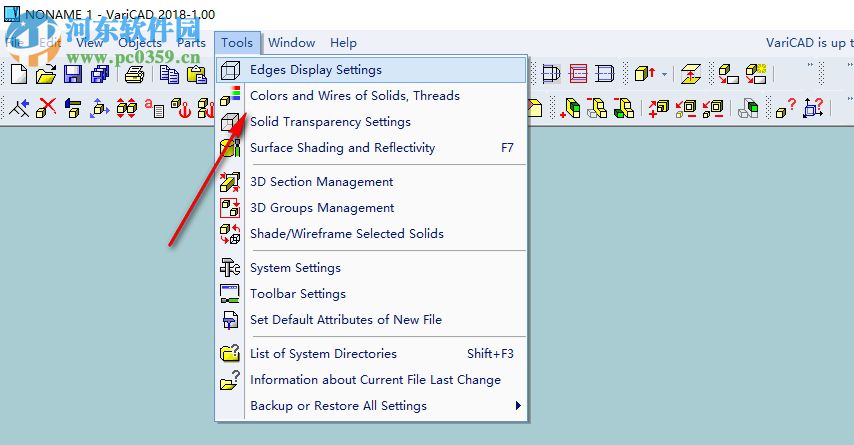Open the File menu

pyautogui.click(x=14, y=42)
